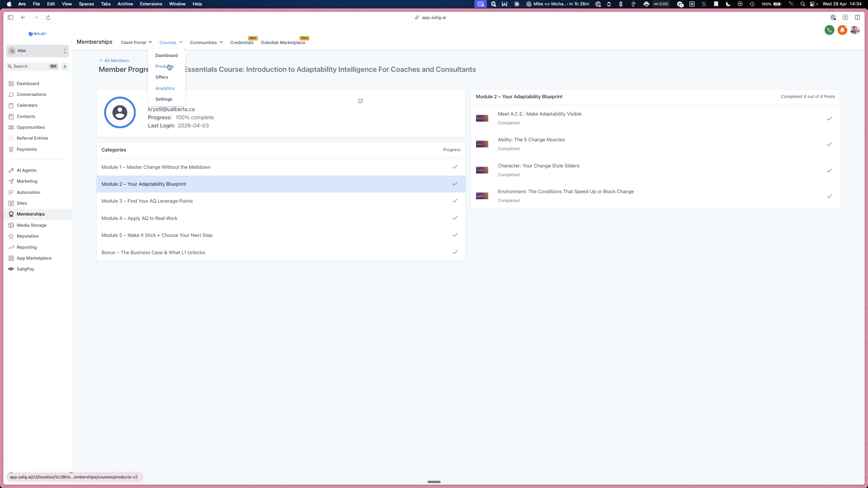The width and height of the screenshot is (868, 488).
Task: Open the Arc Spaces menu
Action: pyautogui.click(x=86, y=4)
